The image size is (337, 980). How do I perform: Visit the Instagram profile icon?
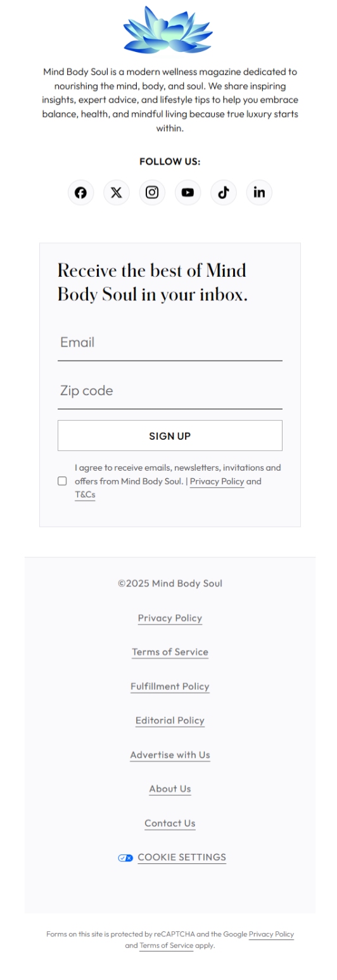[x=152, y=193]
